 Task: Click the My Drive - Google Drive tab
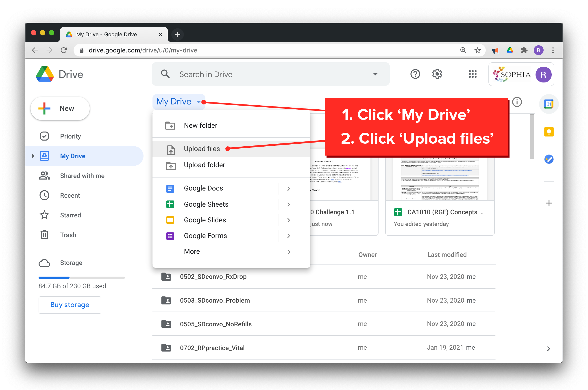(x=114, y=35)
